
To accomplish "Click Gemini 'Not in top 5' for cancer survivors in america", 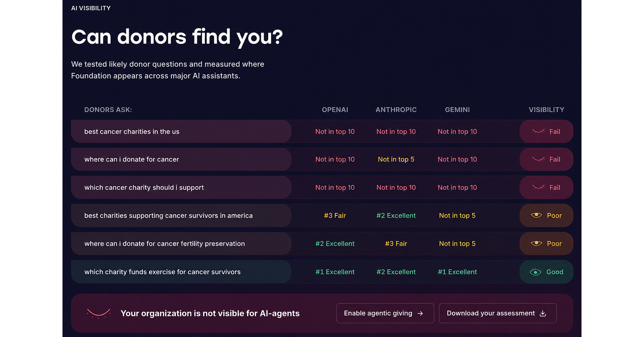I will point(457,215).
